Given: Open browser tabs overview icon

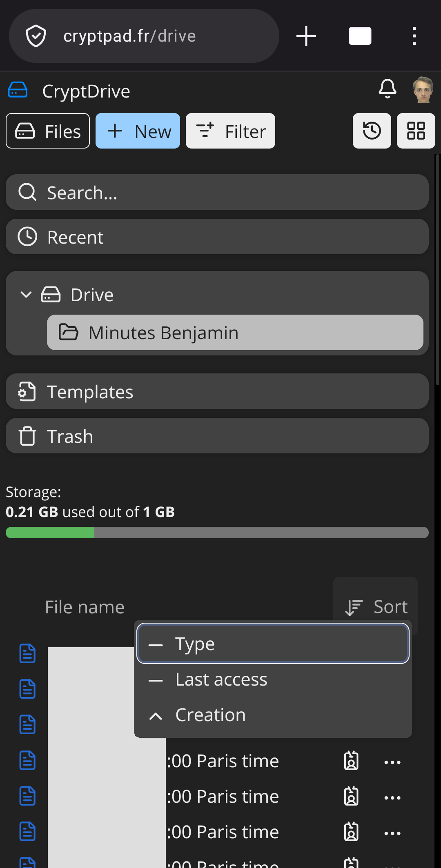Looking at the screenshot, I should pyautogui.click(x=360, y=36).
